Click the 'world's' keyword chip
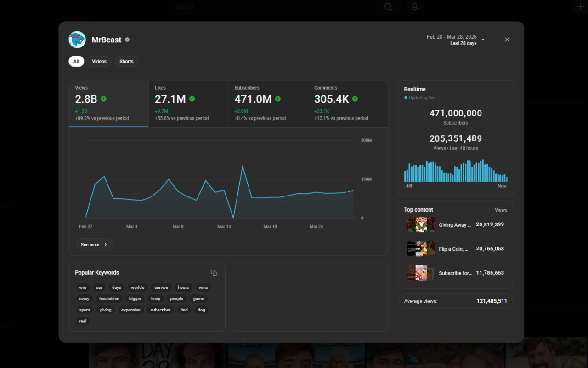Image resolution: width=588 pixels, height=368 pixels. (138, 287)
